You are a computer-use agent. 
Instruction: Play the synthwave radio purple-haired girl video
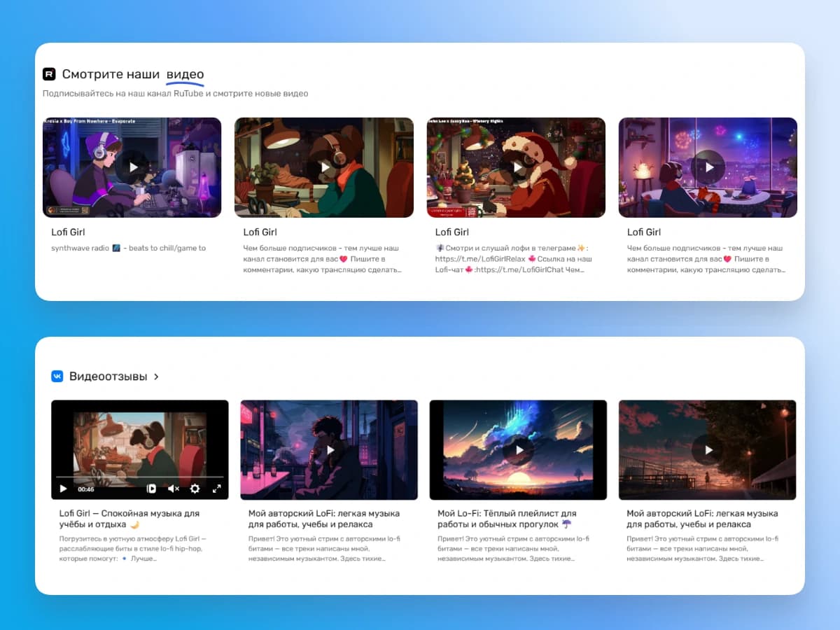coord(132,167)
